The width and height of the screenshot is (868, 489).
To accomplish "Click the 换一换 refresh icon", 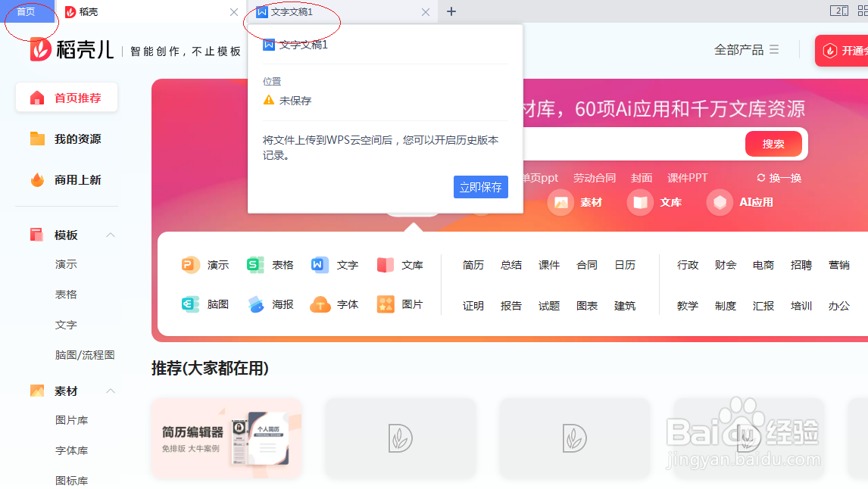I will tap(761, 178).
